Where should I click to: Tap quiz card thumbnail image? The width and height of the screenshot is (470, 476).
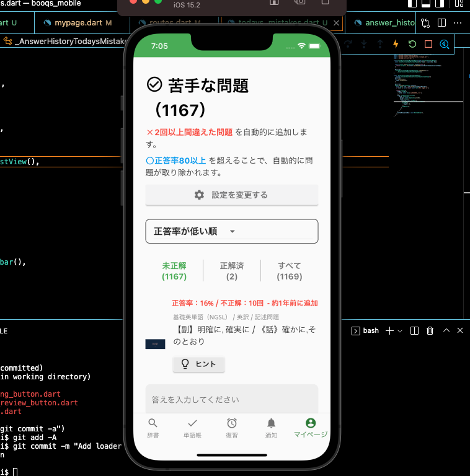point(155,344)
